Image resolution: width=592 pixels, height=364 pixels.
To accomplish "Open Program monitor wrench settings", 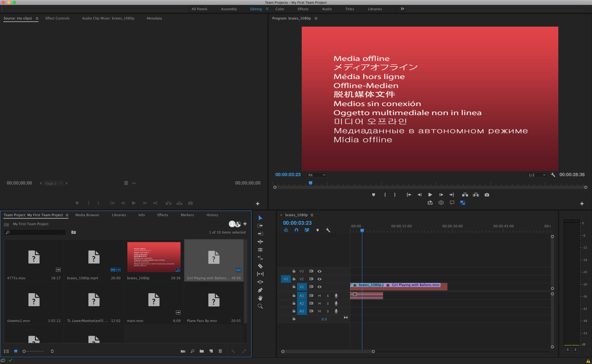I will coord(553,175).
